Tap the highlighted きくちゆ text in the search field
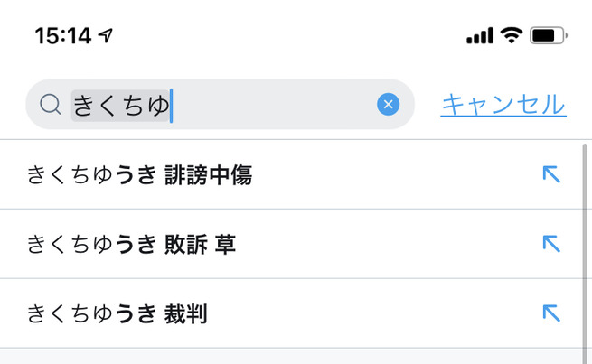 click(120, 106)
